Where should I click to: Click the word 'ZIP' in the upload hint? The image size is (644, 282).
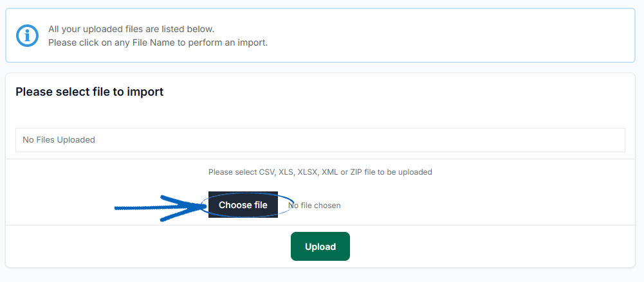pos(357,172)
